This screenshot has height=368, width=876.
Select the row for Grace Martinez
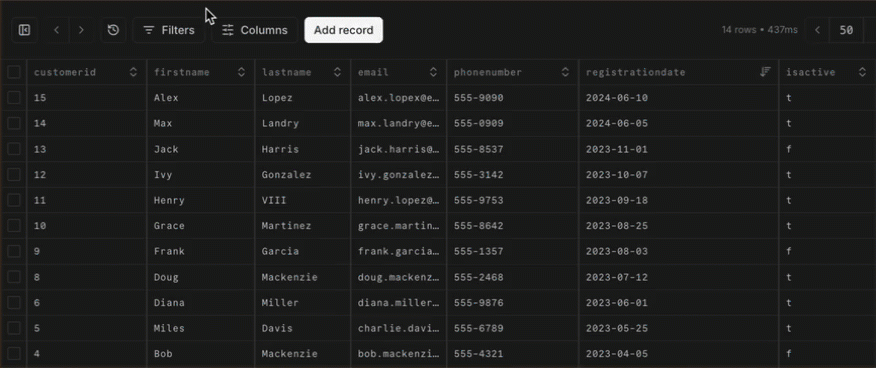(x=14, y=226)
